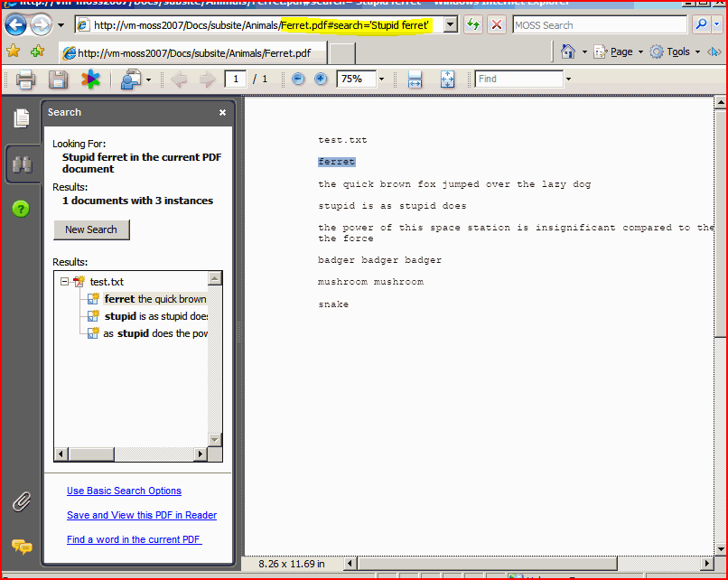Open the Comments speech bubble panel
728x580 pixels.
(x=22, y=546)
